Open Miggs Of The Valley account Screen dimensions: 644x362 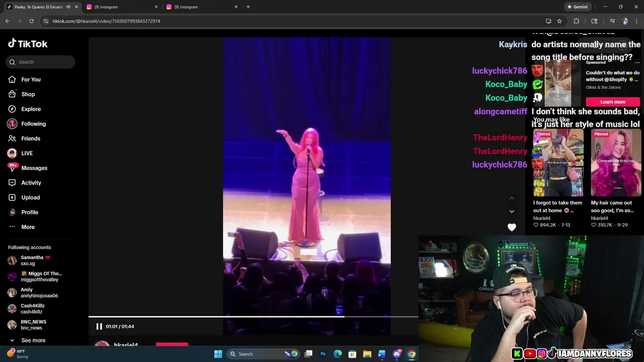point(35,277)
